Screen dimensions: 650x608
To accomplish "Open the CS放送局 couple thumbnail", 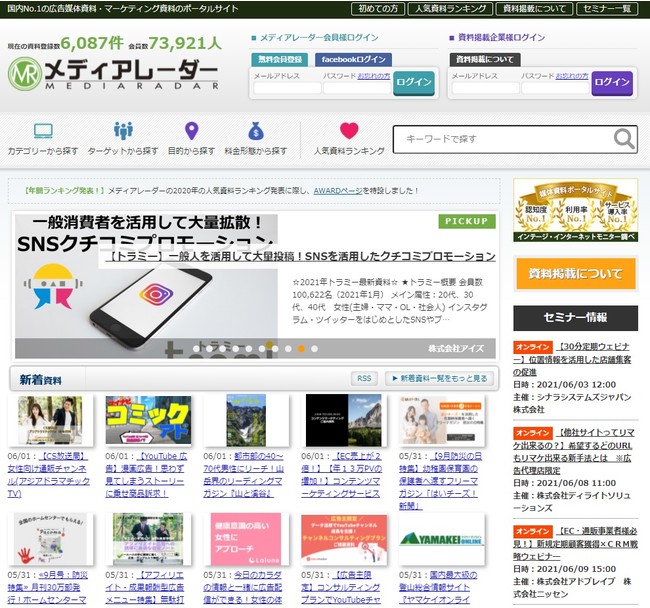I will pos(50,420).
